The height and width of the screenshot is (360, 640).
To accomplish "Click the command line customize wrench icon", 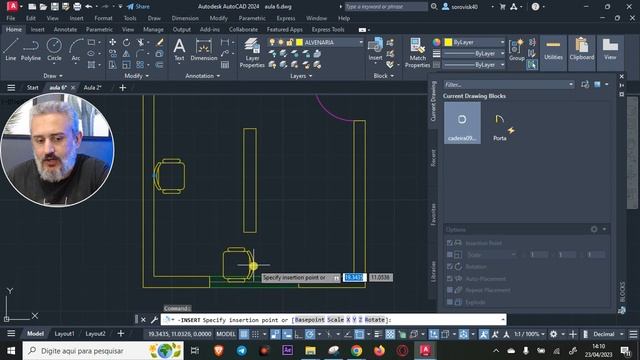I will (154, 320).
